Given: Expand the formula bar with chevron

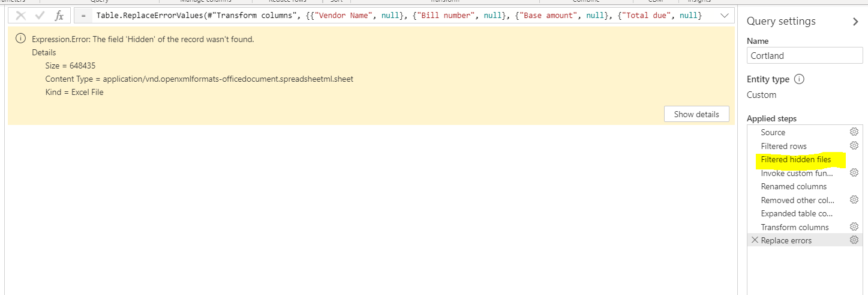Looking at the screenshot, I should coord(725,16).
